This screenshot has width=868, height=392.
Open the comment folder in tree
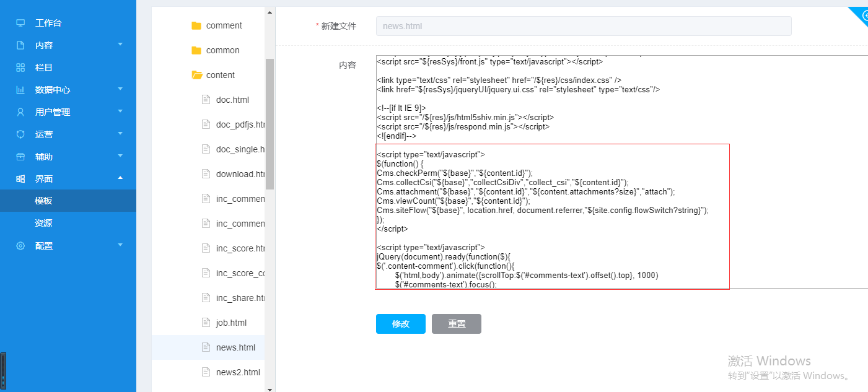coord(224,25)
